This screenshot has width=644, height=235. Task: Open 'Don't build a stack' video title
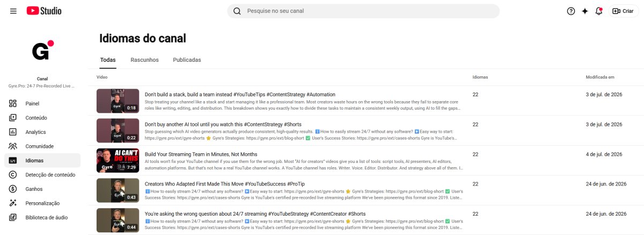click(240, 94)
